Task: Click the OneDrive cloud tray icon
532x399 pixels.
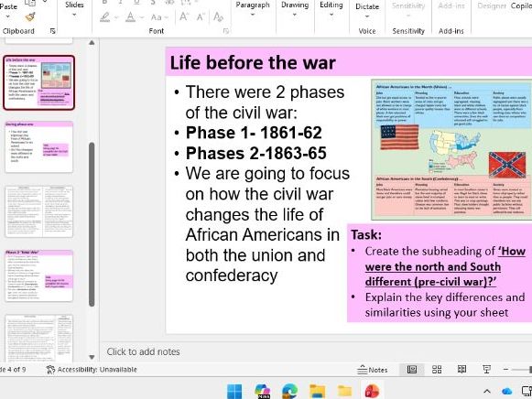Action: (507, 392)
